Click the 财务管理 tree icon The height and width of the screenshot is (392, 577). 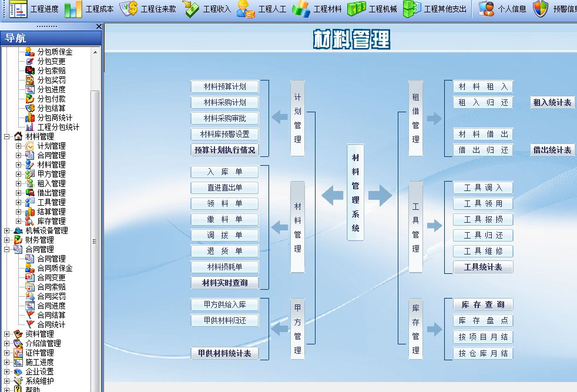[18, 240]
